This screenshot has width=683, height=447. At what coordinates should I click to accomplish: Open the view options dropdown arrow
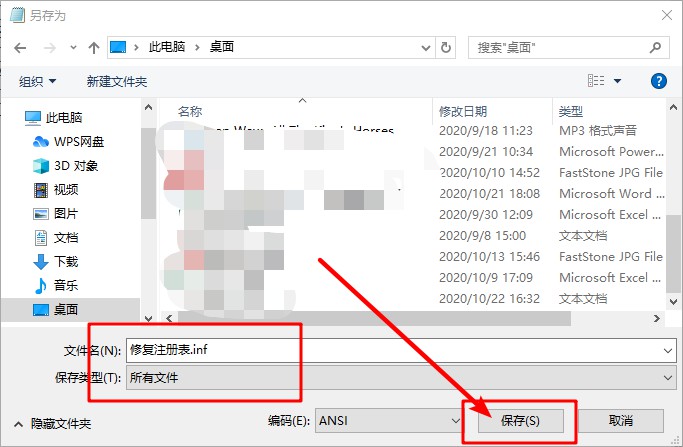[617, 81]
